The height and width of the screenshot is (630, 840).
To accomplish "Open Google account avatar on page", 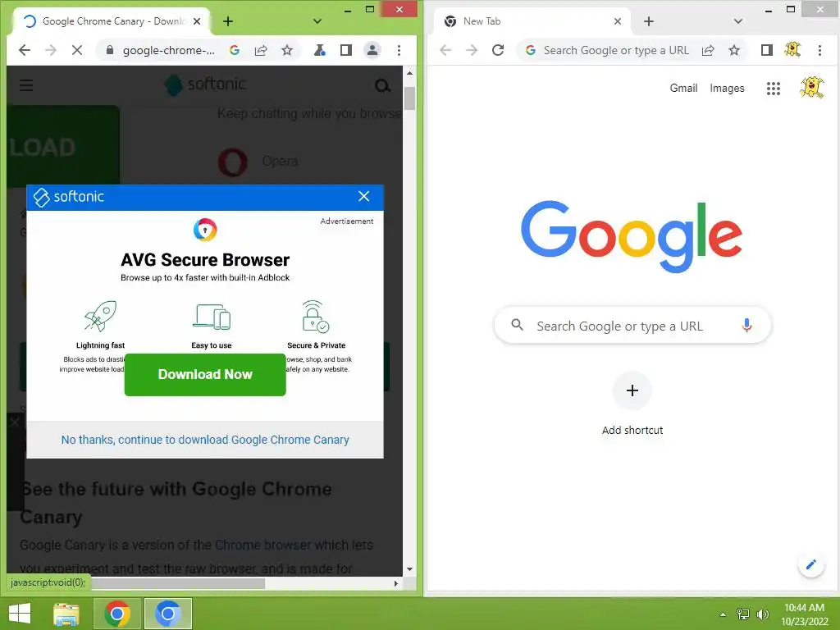I will 812,88.
